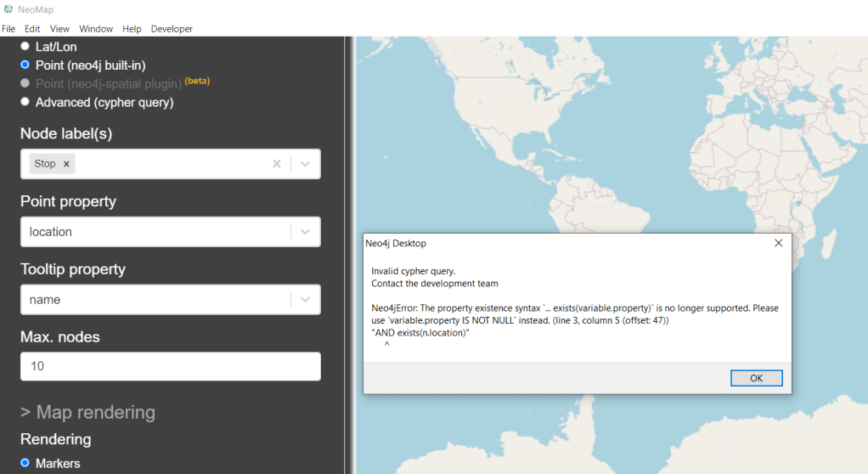The height and width of the screenshot is (474, 868).
Task: Open the File menu
Action: tap(8, 29)
